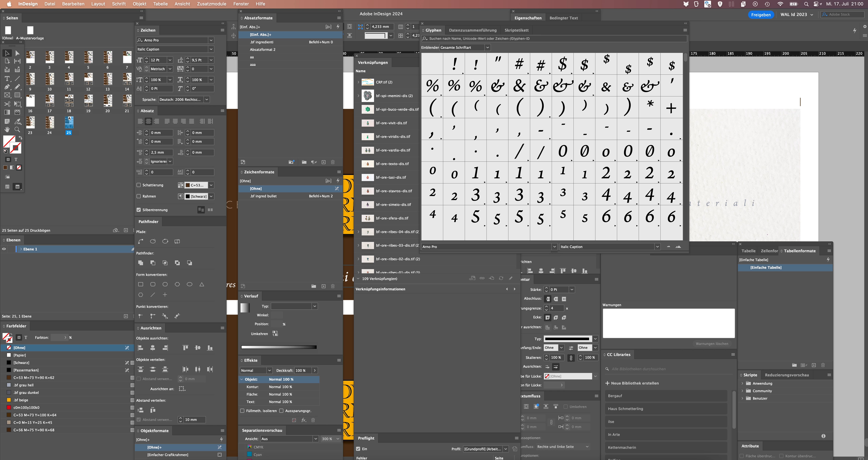Image resolution: width=868 pixels, height=460 pixels.
Task: Select the Zoom tool magnifier
Action: 17,130
